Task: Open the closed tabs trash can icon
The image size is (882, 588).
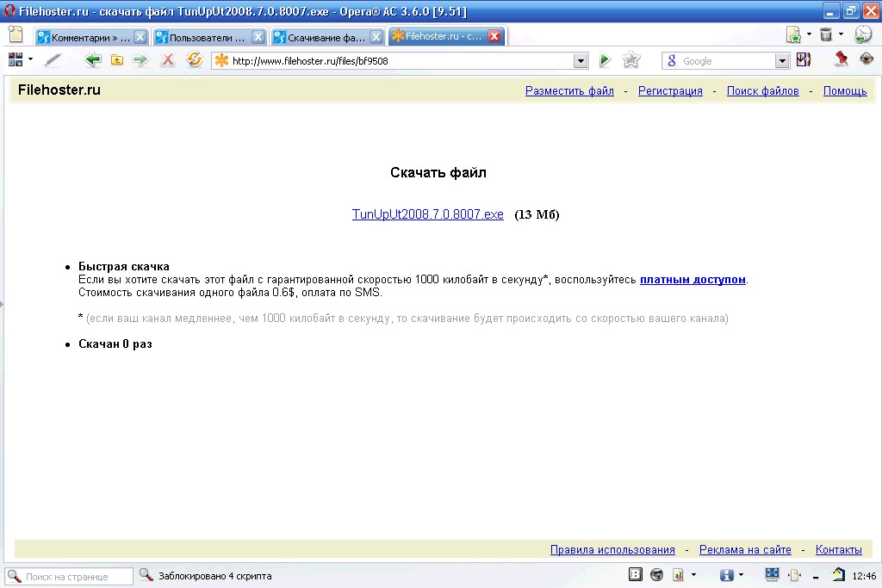Action: click(x=826, y=34)
